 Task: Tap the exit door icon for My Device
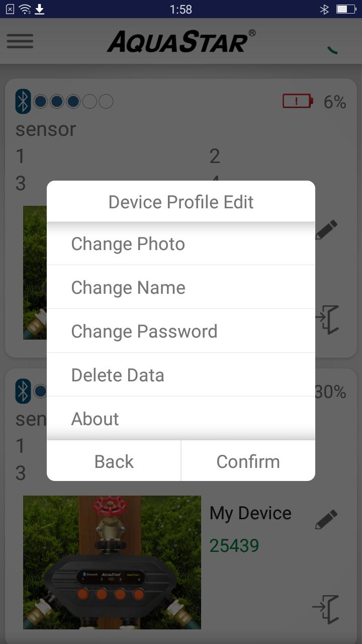326,609
